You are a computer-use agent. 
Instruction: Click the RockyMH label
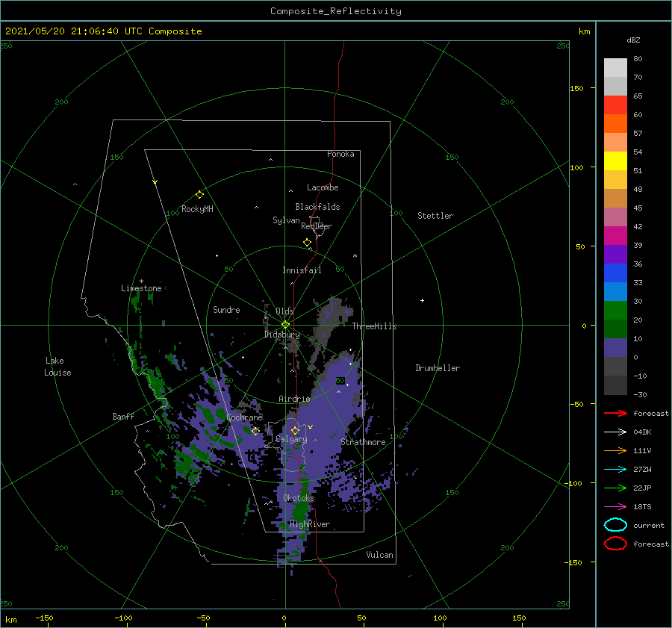[197, 209]
